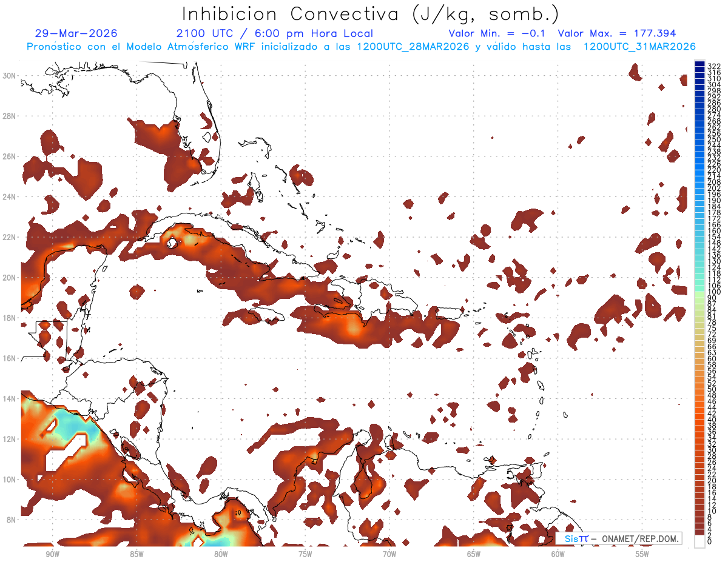Click the 70W longitude axis label
The width and height of the screenshot is (728, 562).
(x=389, y=554)
